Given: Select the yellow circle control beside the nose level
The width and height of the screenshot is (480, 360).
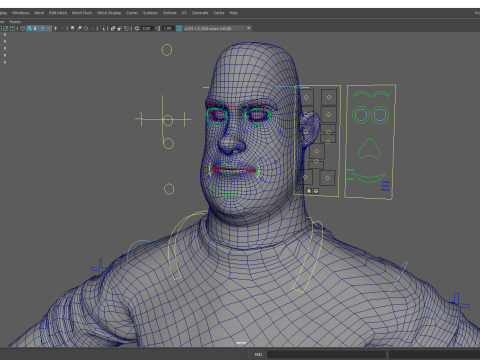Looking at the screenshot, I should click(x=168, y=143).
